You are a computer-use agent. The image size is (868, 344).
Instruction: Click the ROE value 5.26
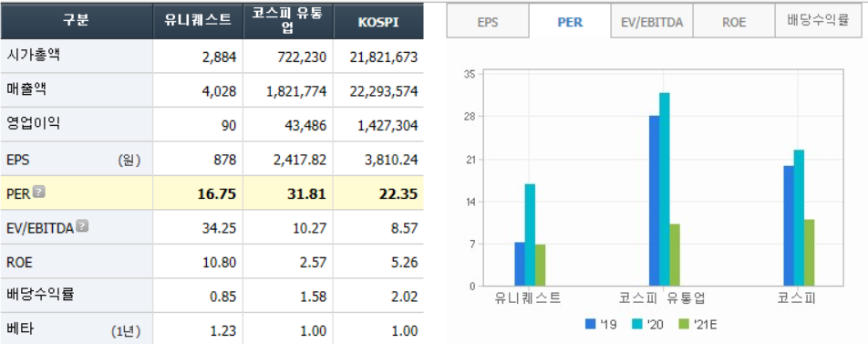(405, 263)
